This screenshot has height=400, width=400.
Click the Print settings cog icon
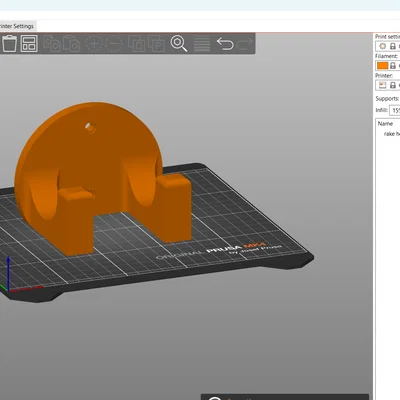(x=382, y=46)
